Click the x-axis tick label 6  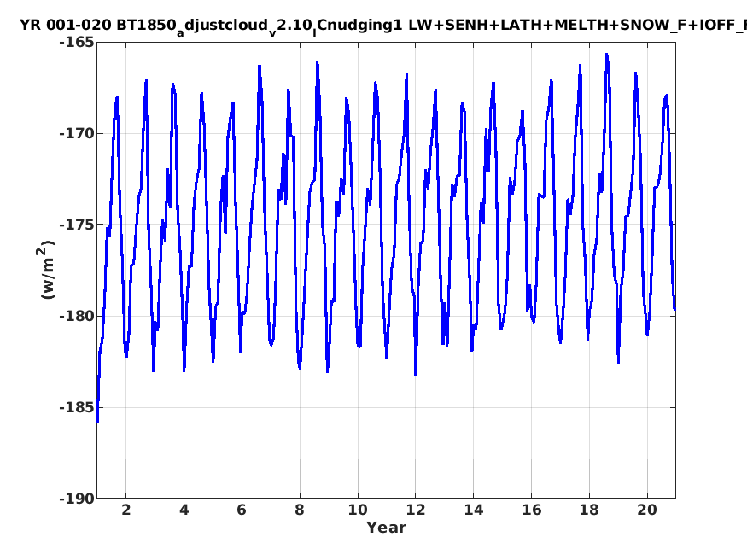tap(242, 510)
